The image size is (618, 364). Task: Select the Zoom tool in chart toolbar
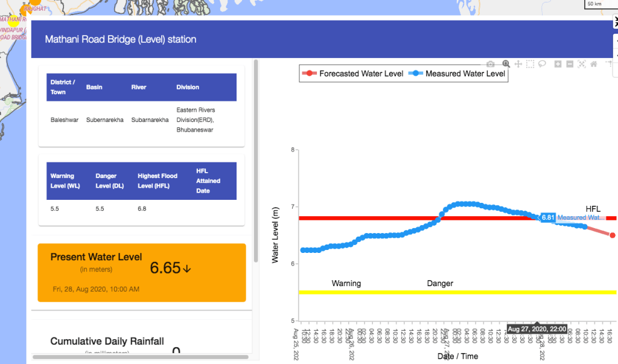coord(506,64)
